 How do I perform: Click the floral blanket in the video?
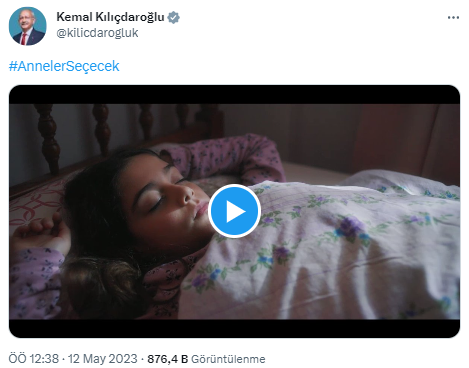click(x=327, y=253)
